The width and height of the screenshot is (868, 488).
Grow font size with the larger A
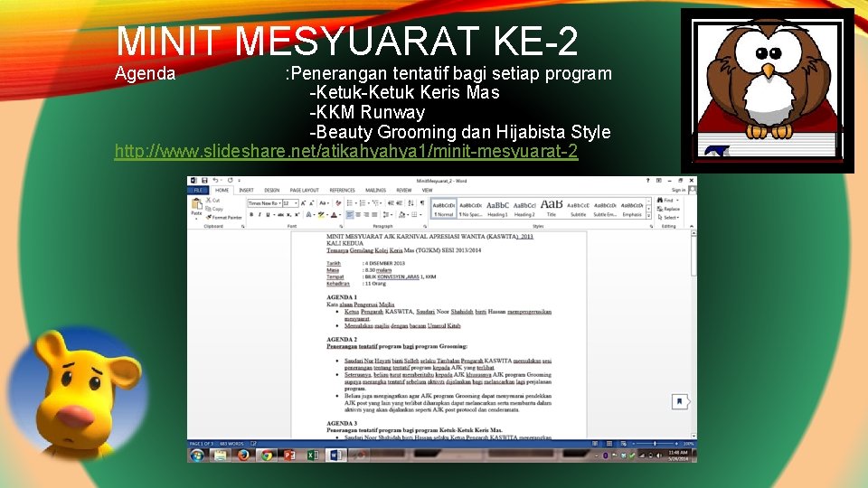pos(304,203)
